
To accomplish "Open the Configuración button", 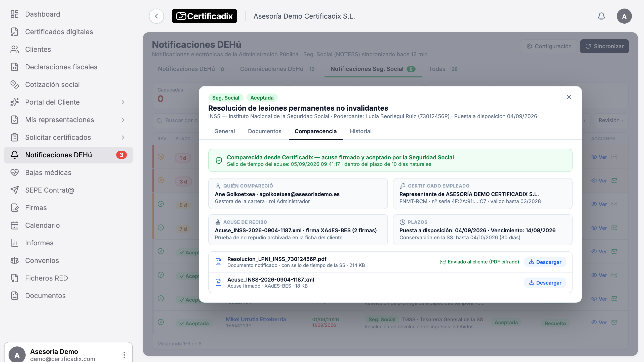I will (549, 46).
